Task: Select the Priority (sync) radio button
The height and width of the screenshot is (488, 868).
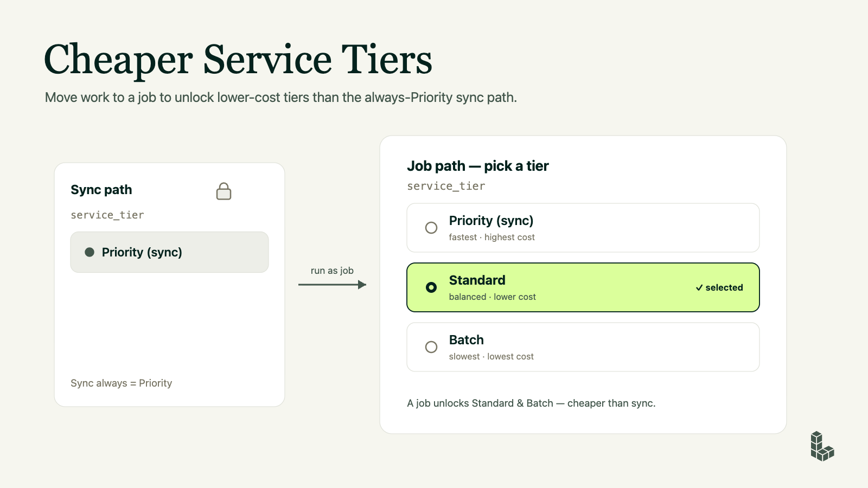Action: [431, 228]
